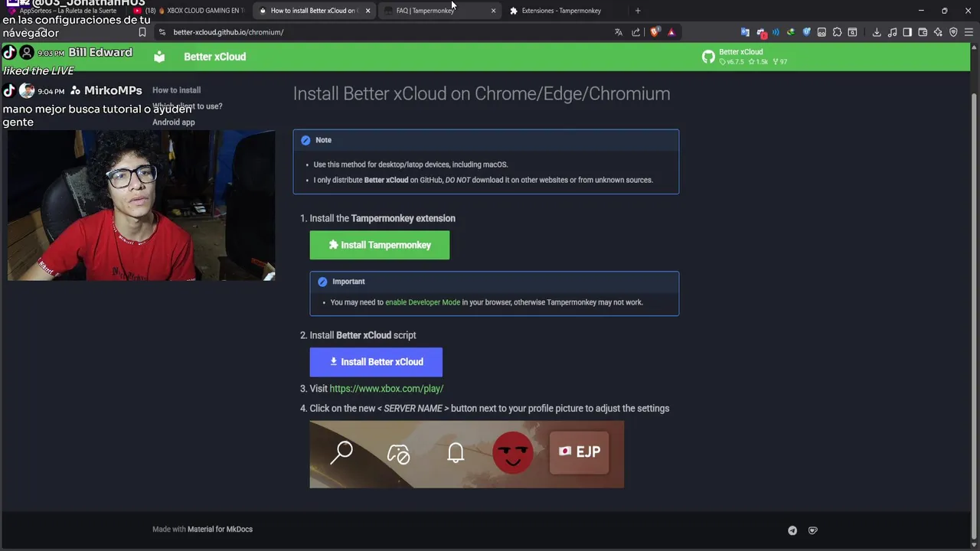This screenshot has width=980, height=551.
Task: Open the heart sponsor icon in footer
Action: tap(812, 530)
